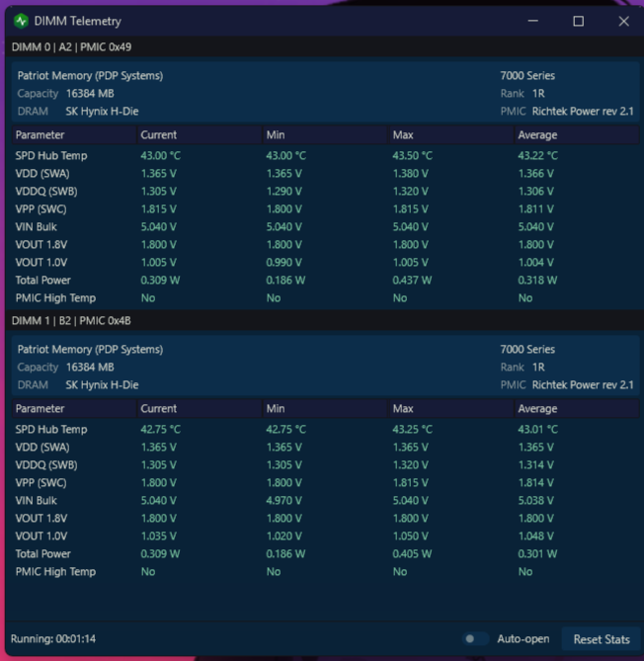
Task: Click the DIMM Telemetry app icon
Action: [21, 21]
